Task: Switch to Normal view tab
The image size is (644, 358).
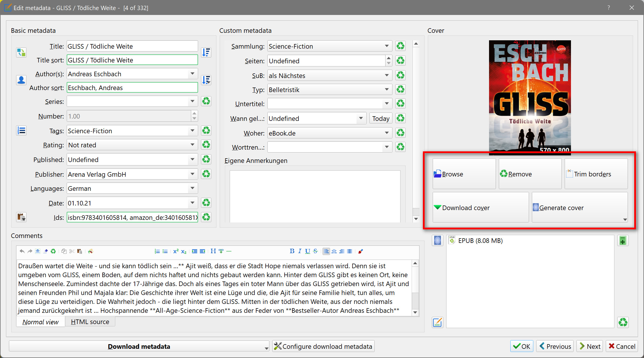Action: coord(41,322)
